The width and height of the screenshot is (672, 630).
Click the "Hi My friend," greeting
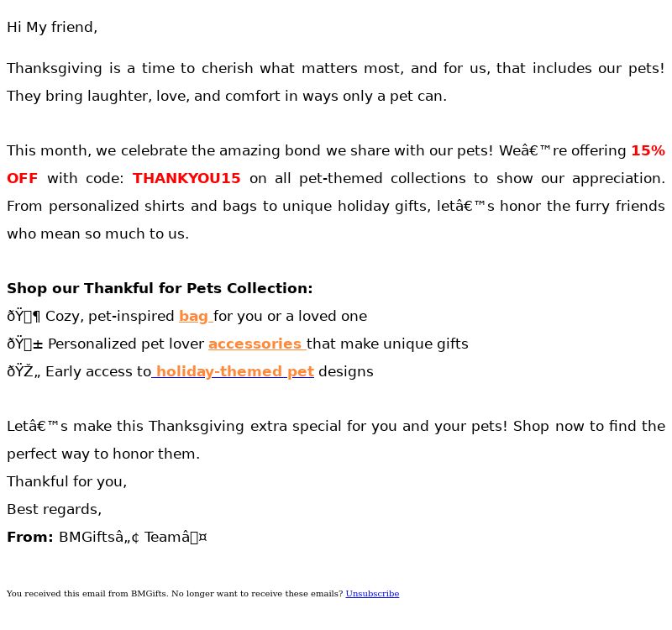point(52,27)
